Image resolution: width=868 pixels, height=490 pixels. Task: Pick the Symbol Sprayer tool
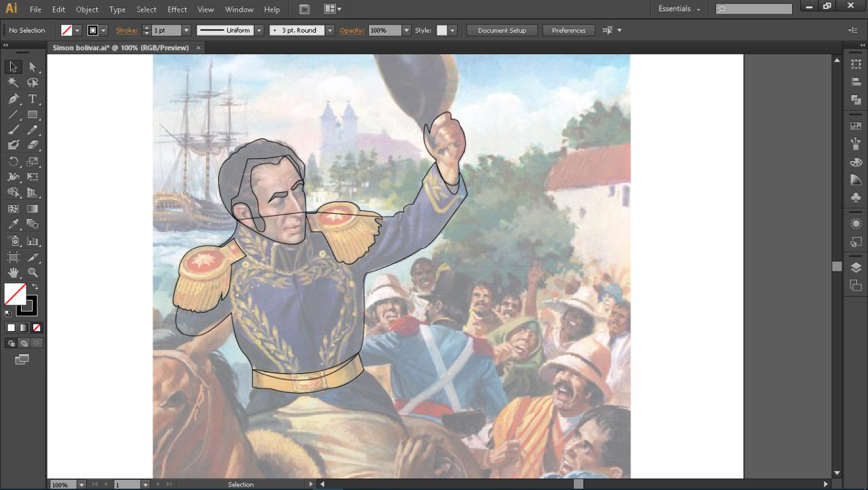13,241
